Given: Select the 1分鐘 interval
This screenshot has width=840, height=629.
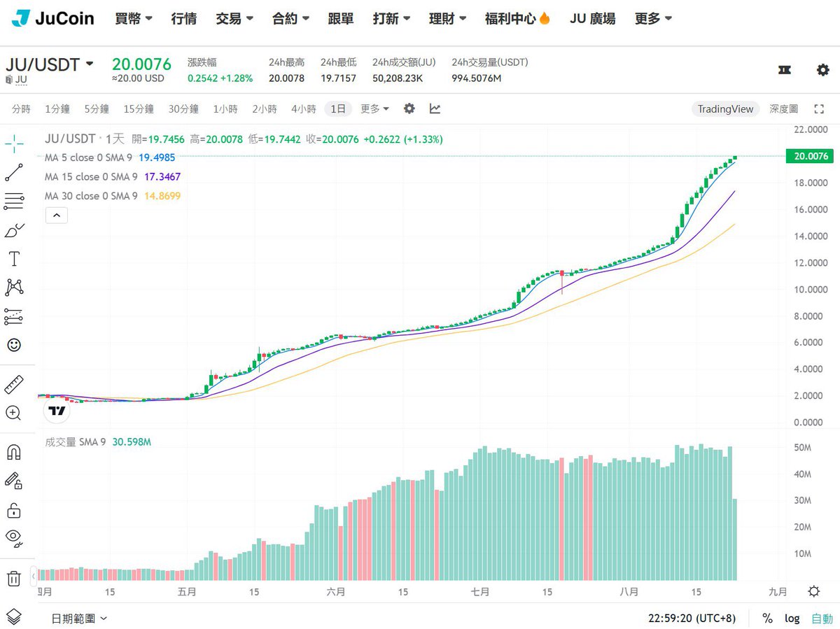Looking at the screenshot, I should 57,109.
